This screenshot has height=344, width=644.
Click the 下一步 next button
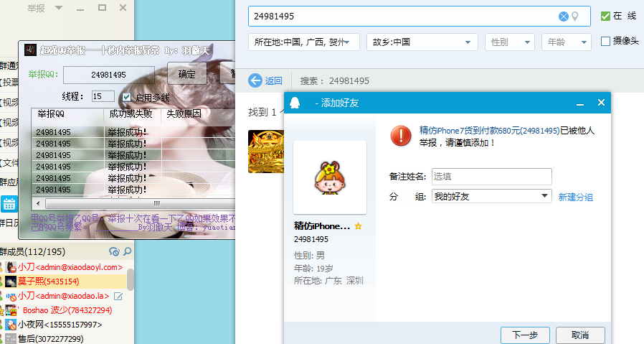point(525,335)
